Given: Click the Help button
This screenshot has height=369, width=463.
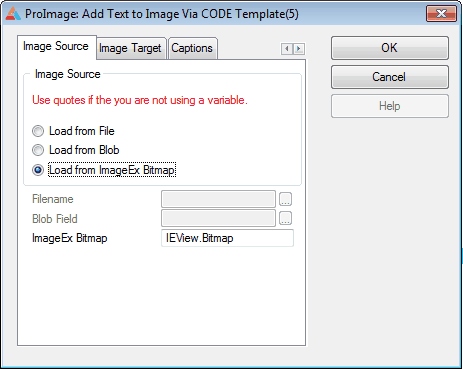Looking at the screenshot, I should [390, 106].
